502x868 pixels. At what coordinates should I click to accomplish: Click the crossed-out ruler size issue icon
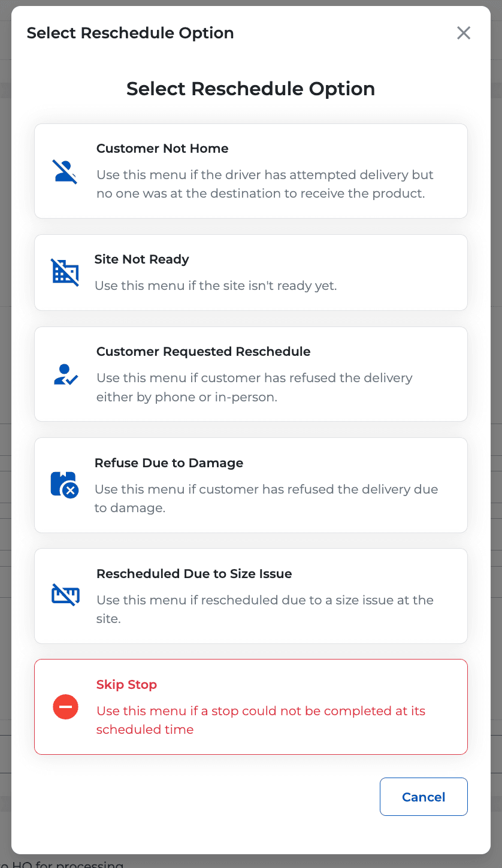pos(65,595)
